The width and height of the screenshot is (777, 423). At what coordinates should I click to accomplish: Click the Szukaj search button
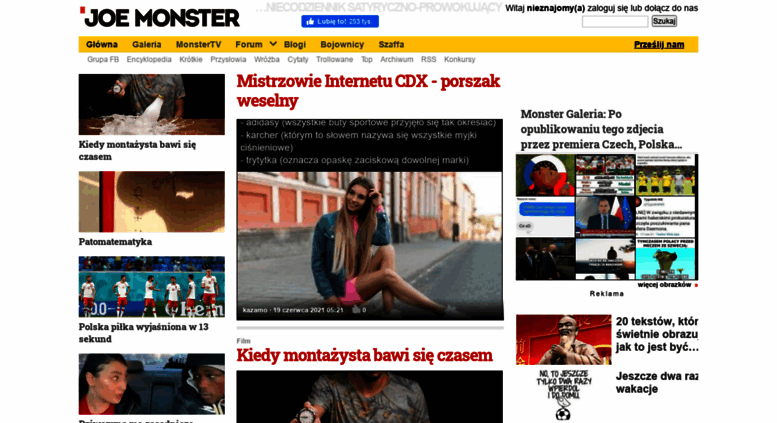(664, 21)
